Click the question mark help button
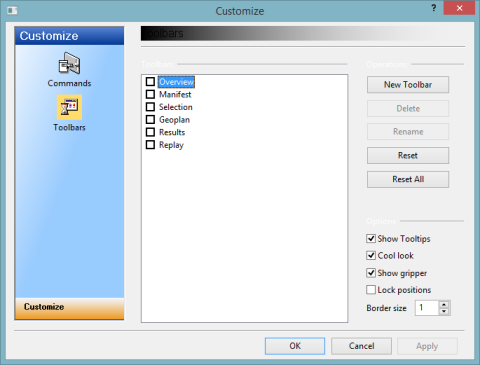 tap(433, 8)
